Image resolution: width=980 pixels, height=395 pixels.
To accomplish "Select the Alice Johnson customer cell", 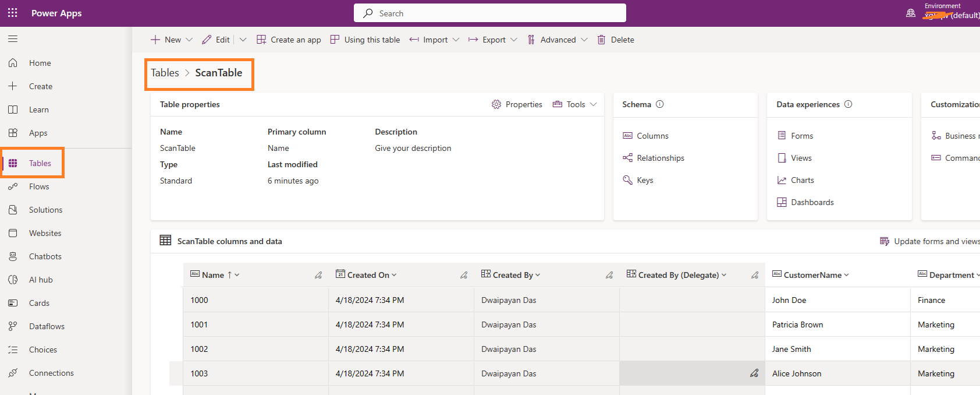I will [837, 373].
